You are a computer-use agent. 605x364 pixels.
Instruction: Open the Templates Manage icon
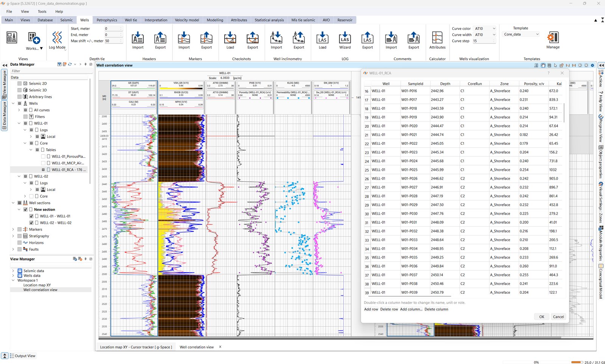click(553, 37)
